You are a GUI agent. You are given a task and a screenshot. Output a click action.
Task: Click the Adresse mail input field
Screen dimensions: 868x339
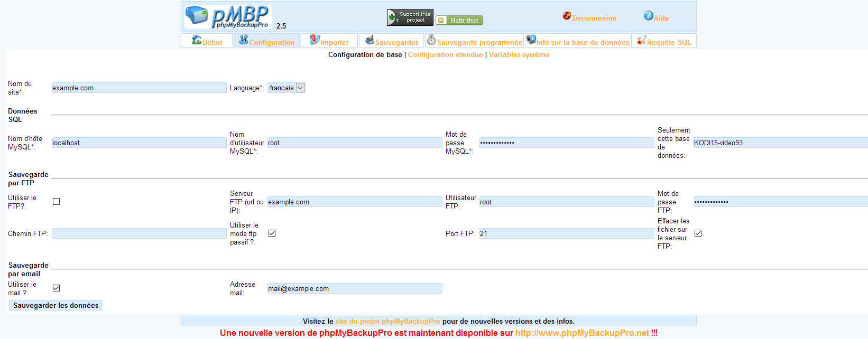(355, 289)
